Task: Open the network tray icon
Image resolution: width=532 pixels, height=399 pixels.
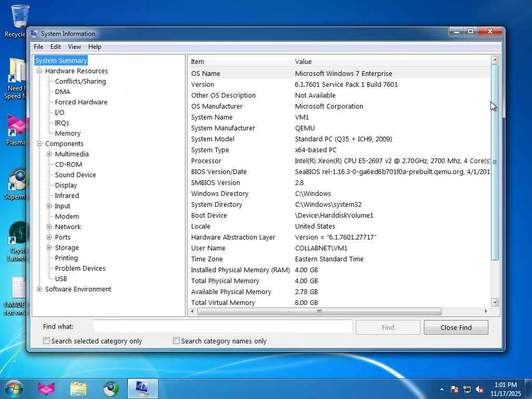Action: point(467,389)
